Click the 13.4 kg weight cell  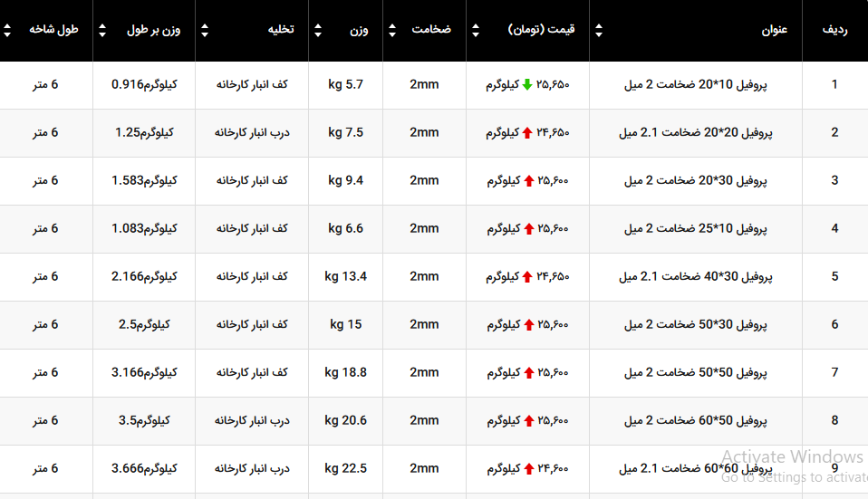pyautogui.click(x=346, y=277)
